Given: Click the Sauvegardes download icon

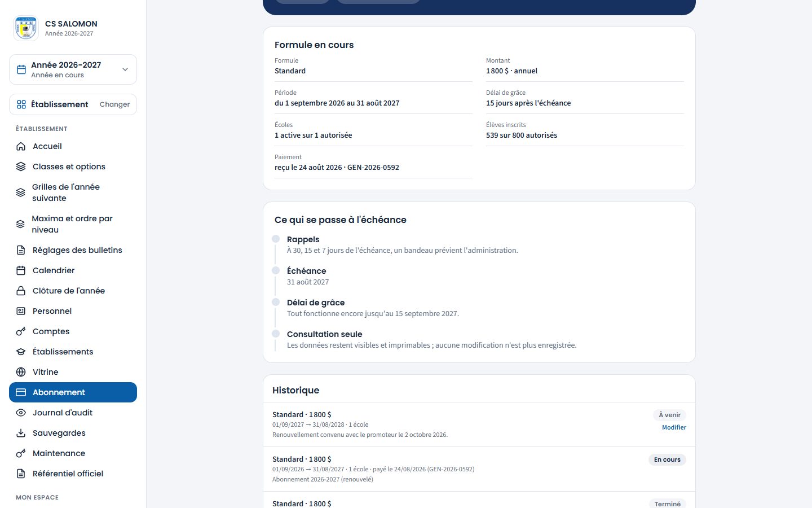Looking at the screenshot, I should (21, 433).
